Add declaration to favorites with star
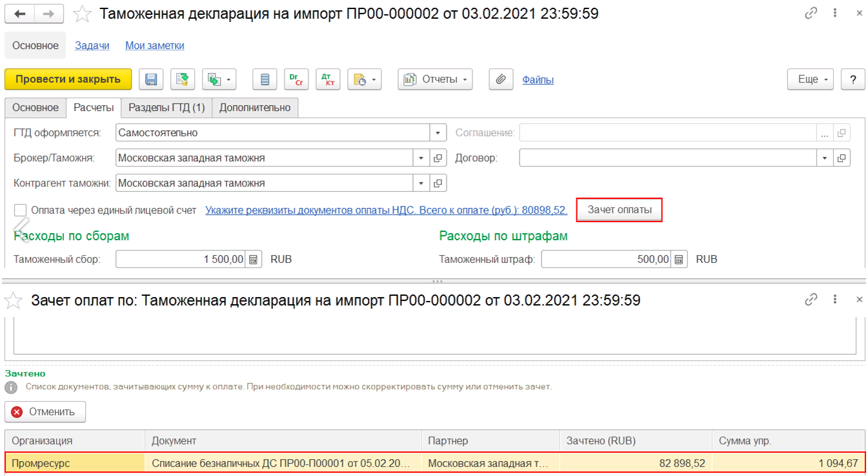The width and height of the screenshot is (868, 476). click(83, 14)
